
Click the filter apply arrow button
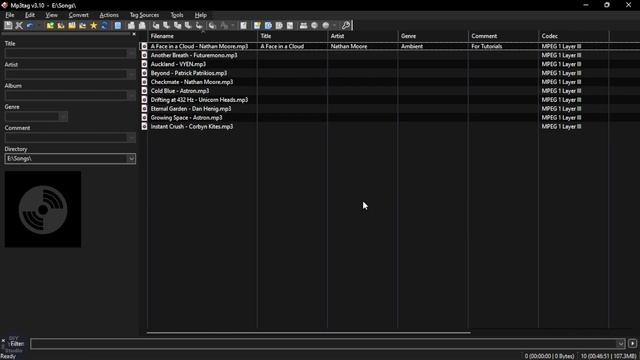pyautogui.click(x=632, y=344)
